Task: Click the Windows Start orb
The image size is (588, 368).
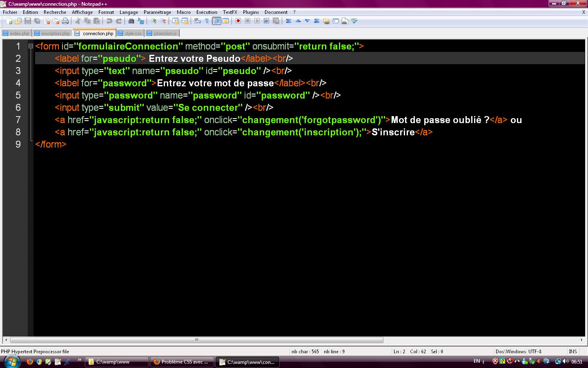Action: (11, 361)
